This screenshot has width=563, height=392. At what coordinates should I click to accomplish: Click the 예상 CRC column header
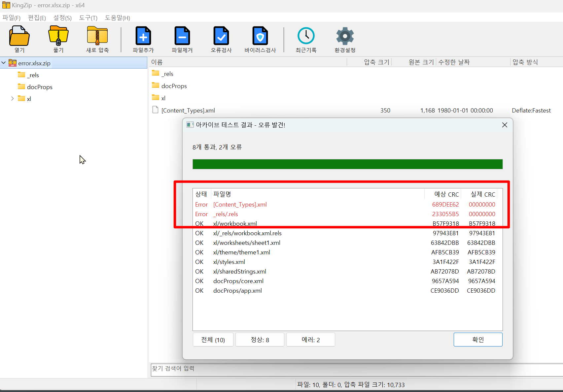443,194
